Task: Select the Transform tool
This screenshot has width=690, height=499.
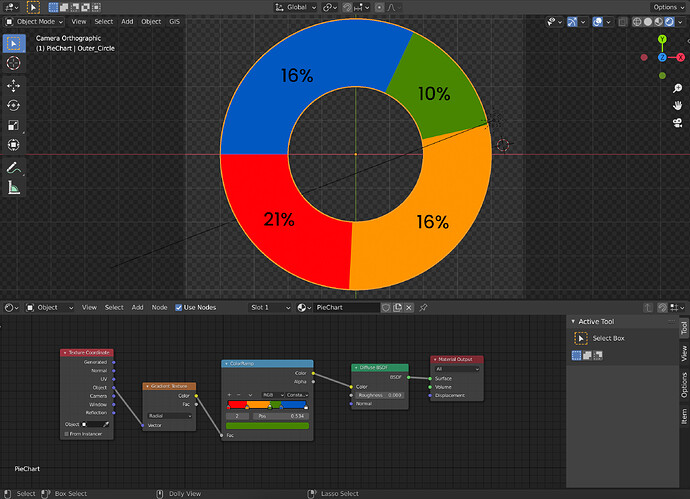Action: 14,145
